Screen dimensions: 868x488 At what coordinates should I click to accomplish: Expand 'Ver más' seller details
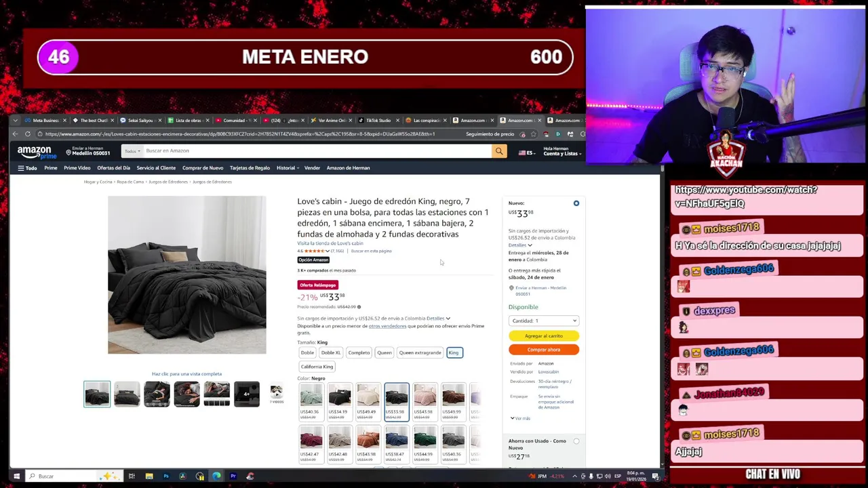coord(520,418)
